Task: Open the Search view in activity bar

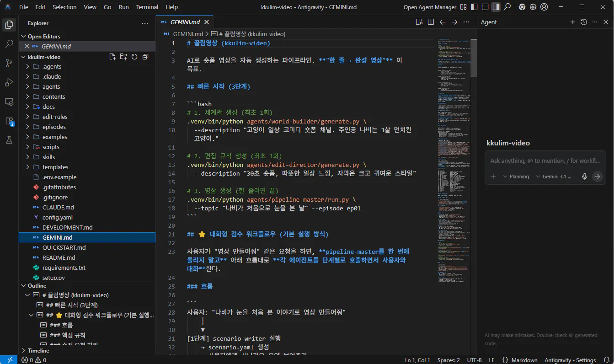Action: coord(9,44)
